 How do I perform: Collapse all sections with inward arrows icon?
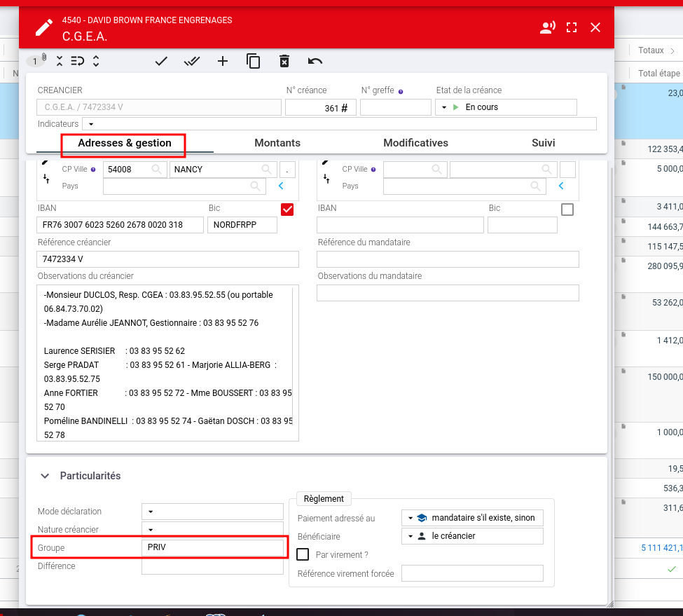60,61
